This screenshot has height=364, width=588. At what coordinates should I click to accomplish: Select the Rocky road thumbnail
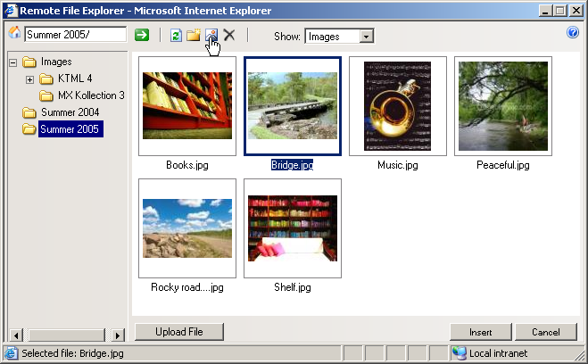pyautogui.click(x=187, y=227)
